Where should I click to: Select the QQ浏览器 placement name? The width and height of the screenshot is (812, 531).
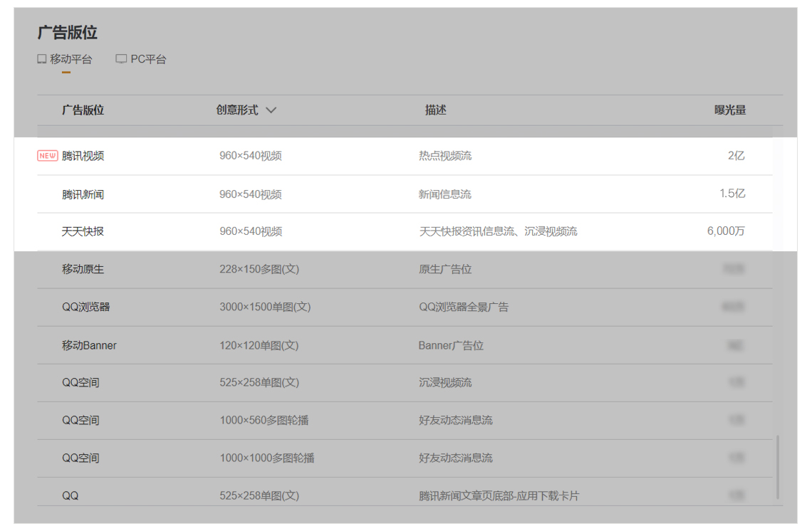point(85,307)
